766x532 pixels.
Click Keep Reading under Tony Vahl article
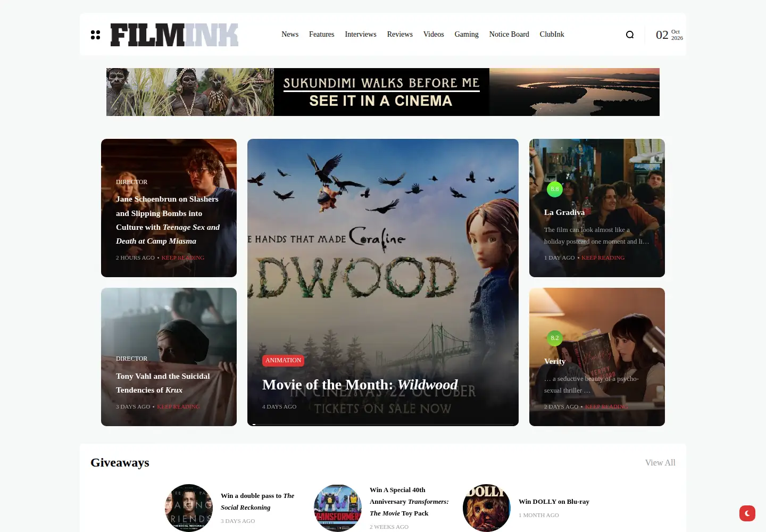pyautogui.click(x=178, y=406)
